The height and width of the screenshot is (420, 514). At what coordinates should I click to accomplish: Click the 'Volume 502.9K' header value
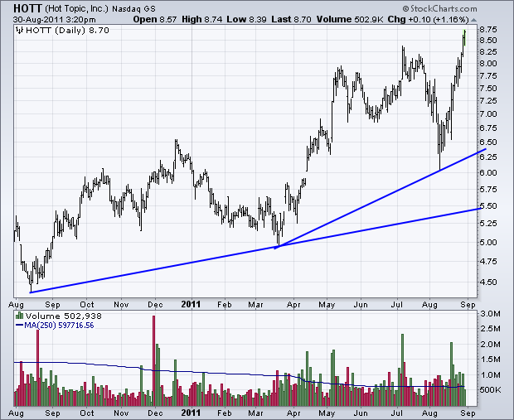point(350,20)
